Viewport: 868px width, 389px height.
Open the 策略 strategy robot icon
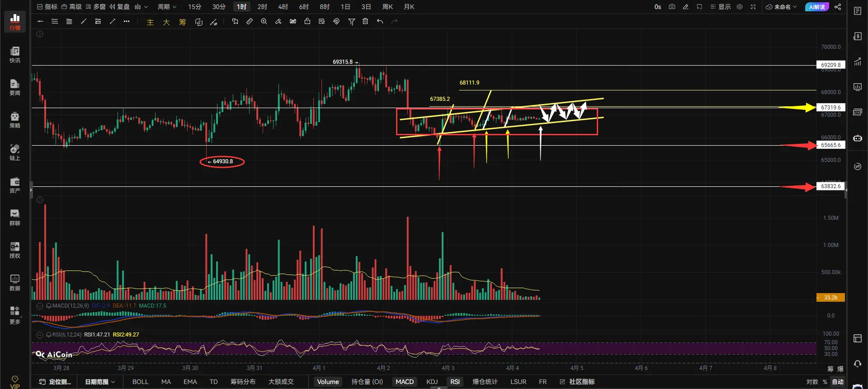tap(15, 119)
